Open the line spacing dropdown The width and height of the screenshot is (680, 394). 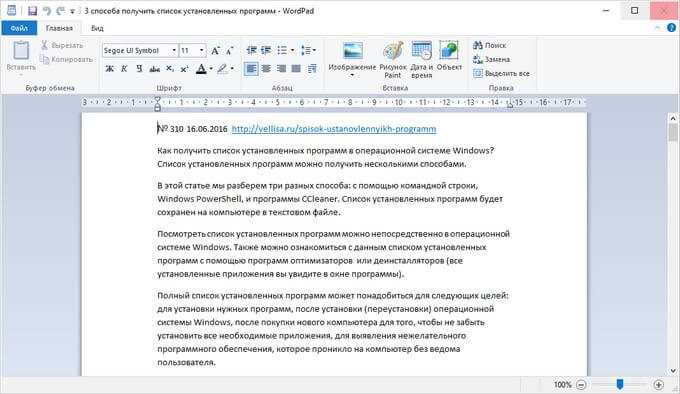[x=308, y=50]
